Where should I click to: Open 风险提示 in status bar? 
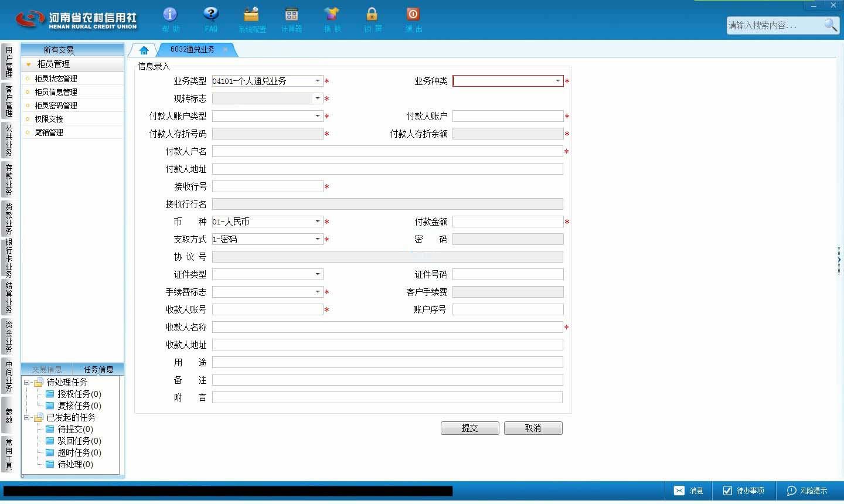tap(807, 491)
